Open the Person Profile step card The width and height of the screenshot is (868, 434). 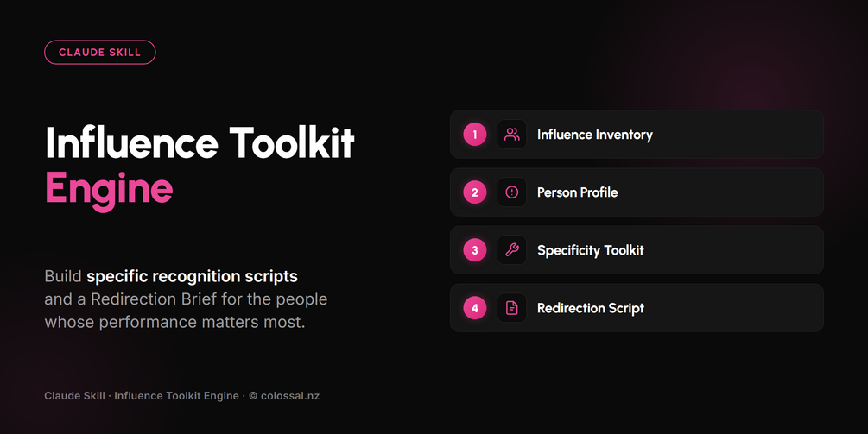pyautogui.click(x=637, y=192)
